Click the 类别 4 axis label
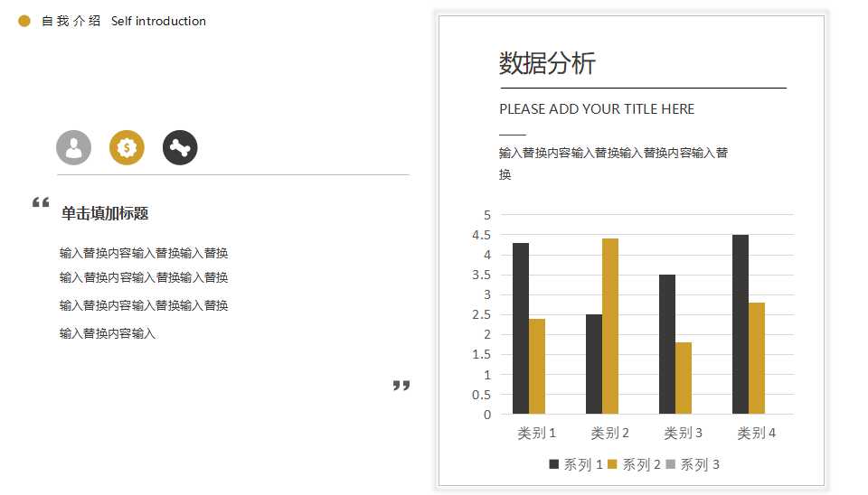Viewport: 868px width, 495px height. coord(756,433)
